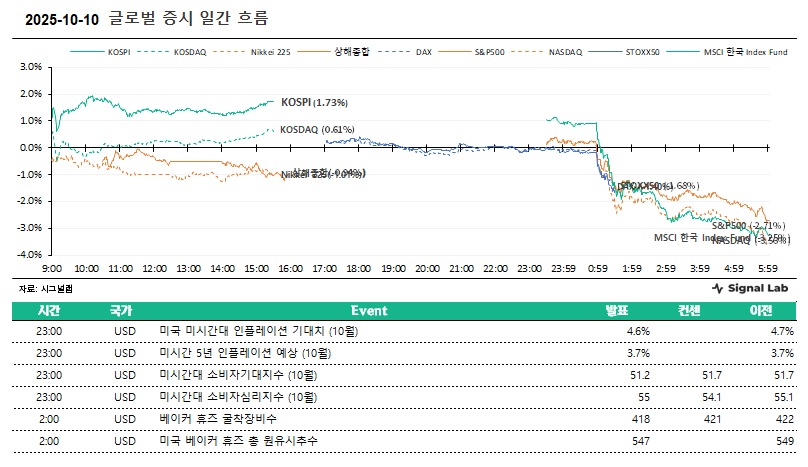Click the KOSDAQ (0.61%) chart data label
Viewport: 808px width, 467px height.
click(317, 129)
